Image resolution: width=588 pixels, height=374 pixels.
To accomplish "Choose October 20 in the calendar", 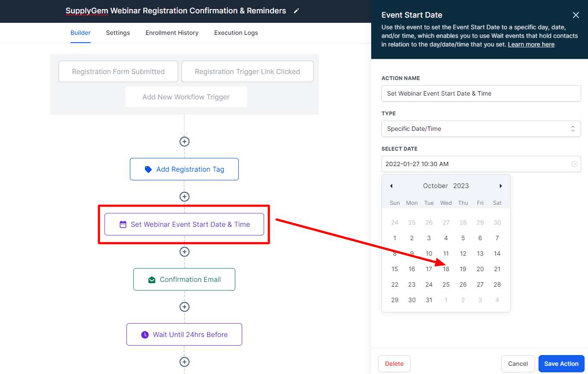I will pos(480,269).
